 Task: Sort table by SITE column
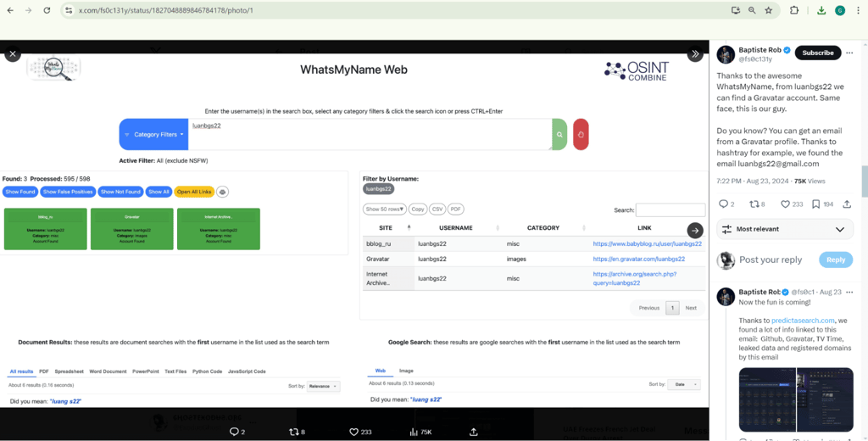point(386,227)
